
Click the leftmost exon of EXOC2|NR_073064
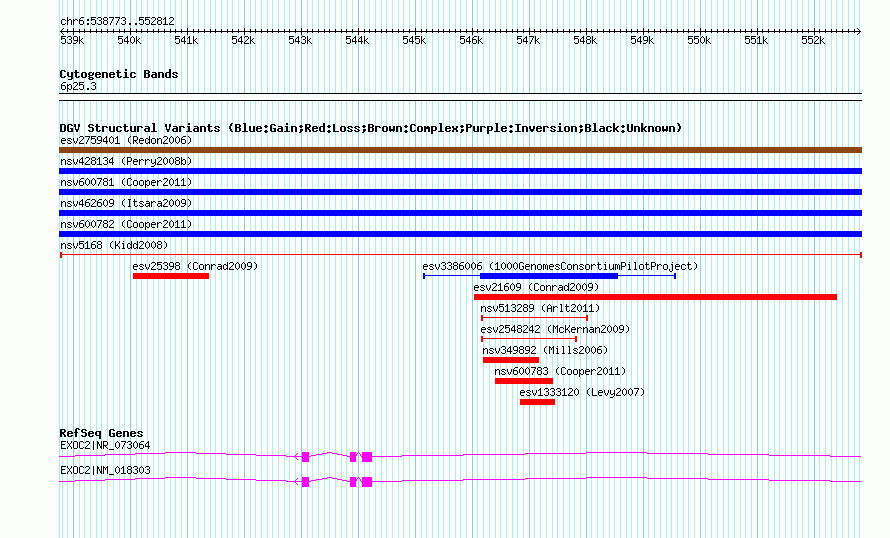coord(305,457)
